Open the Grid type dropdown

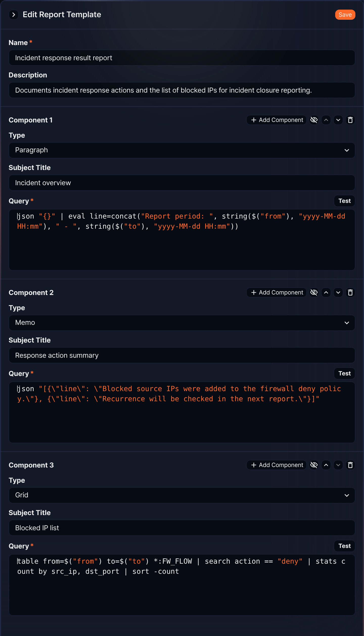point(182,495)
